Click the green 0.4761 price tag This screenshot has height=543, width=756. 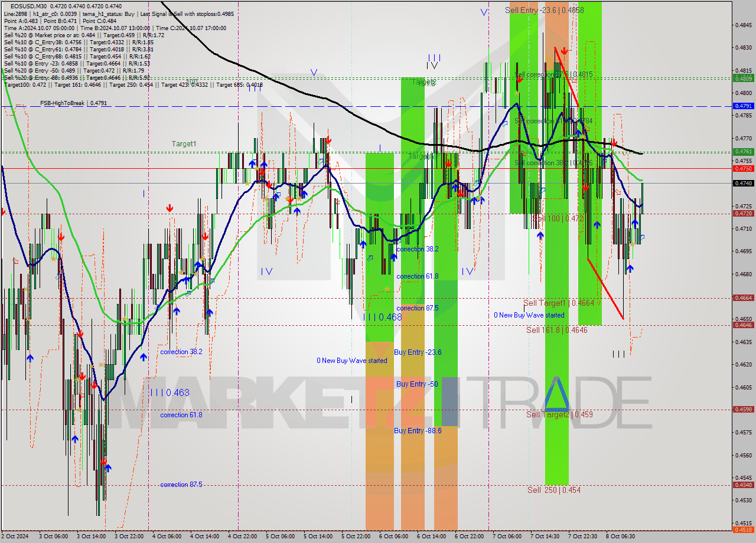click(743, 152)
